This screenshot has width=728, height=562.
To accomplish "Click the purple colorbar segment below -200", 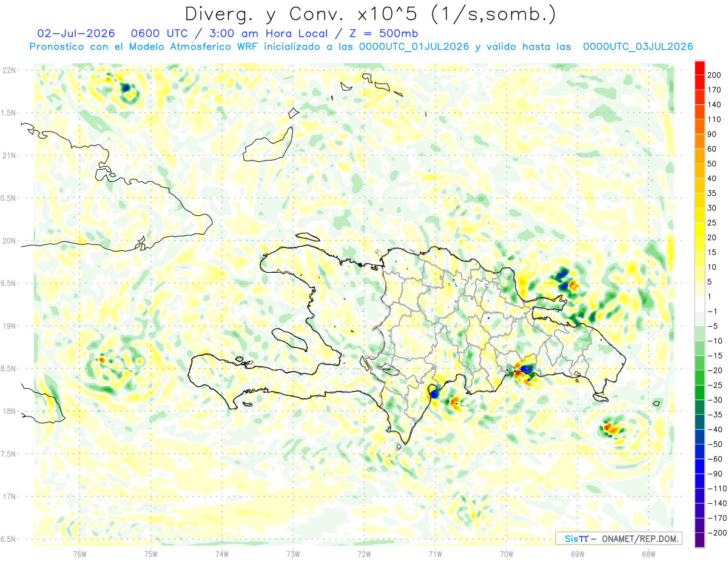I will (699, 540).
